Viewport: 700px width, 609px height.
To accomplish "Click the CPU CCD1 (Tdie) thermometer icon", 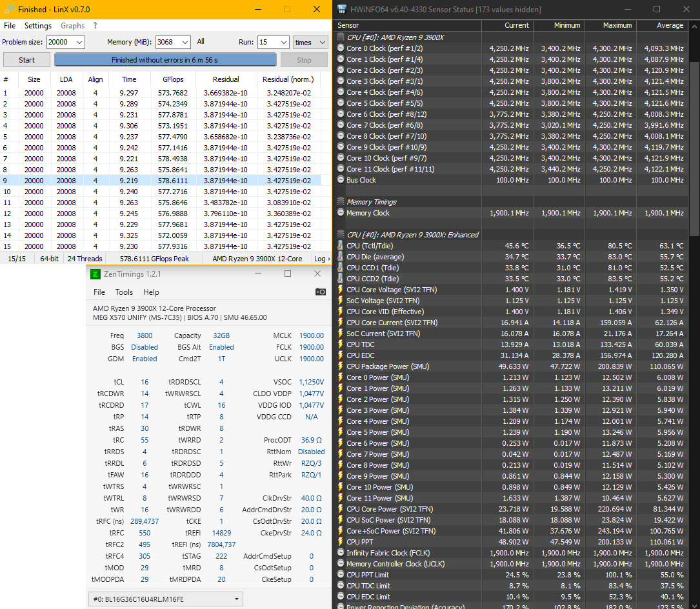I will point(341,268).
